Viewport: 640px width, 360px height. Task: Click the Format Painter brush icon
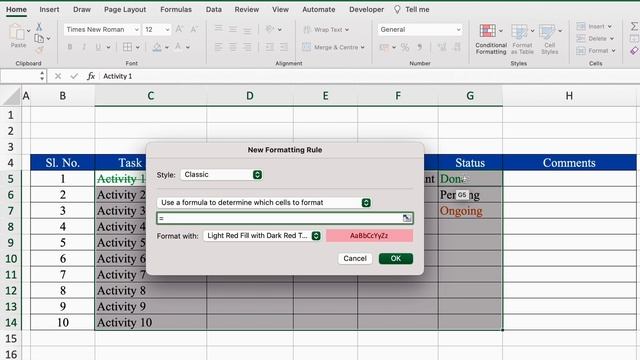[x=39, y=50]
